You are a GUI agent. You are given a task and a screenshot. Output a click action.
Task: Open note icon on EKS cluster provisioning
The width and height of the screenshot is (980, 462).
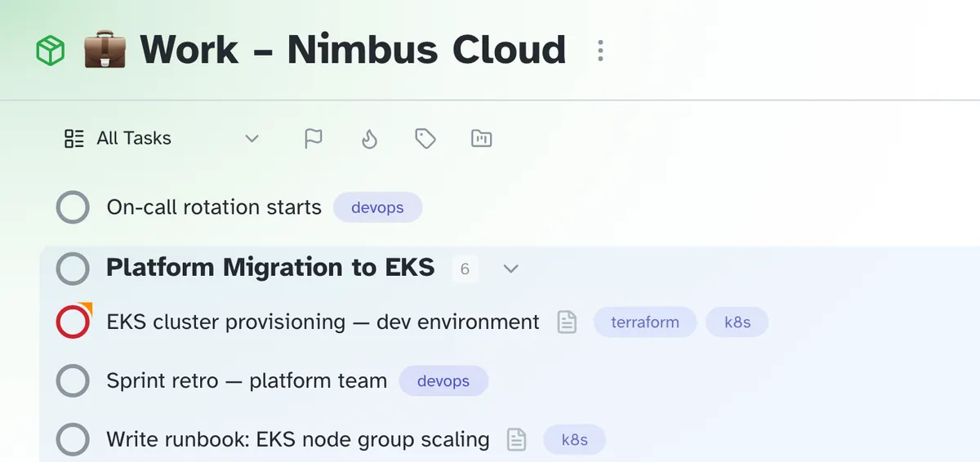pos(567,322)
